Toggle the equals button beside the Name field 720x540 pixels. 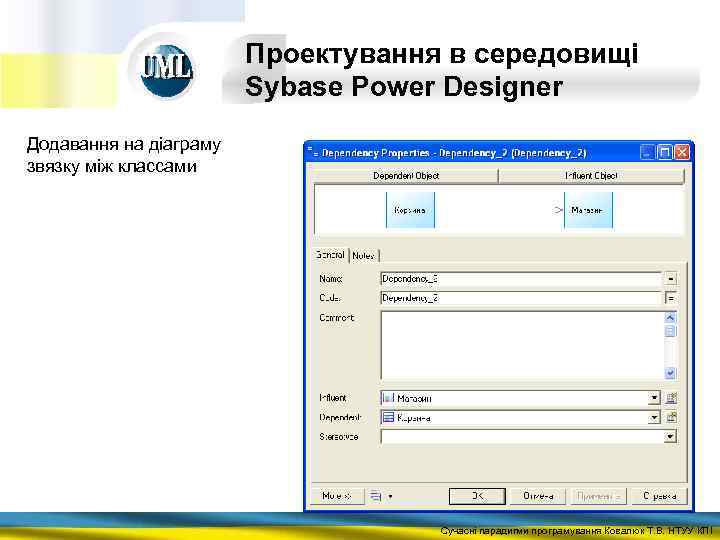coord(670,279)
